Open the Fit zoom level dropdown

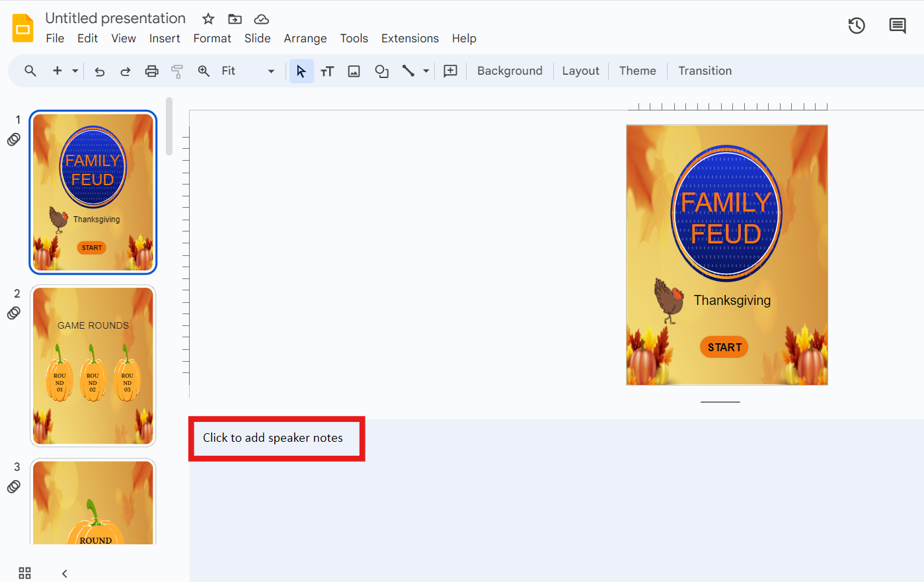(x=248, y=71)
